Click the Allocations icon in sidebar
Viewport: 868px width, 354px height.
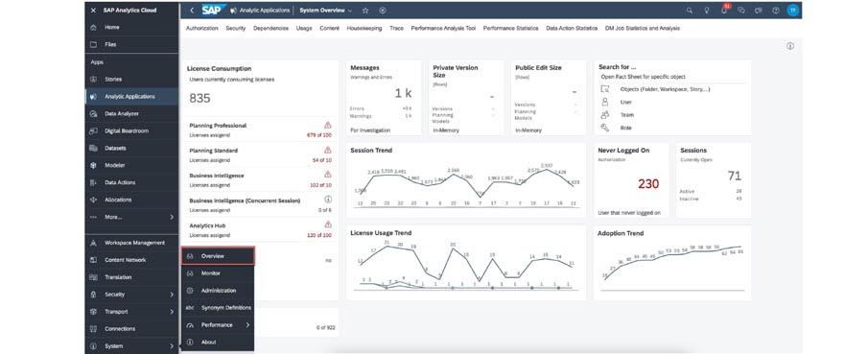point(93,200)
